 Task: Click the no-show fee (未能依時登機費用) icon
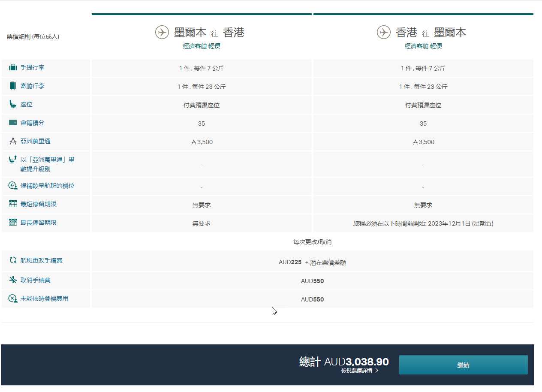point(13,299)
